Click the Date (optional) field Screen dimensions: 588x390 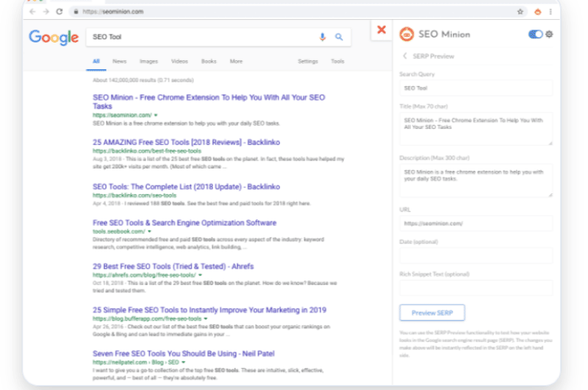pyautogui.click(x=476, y=255)
